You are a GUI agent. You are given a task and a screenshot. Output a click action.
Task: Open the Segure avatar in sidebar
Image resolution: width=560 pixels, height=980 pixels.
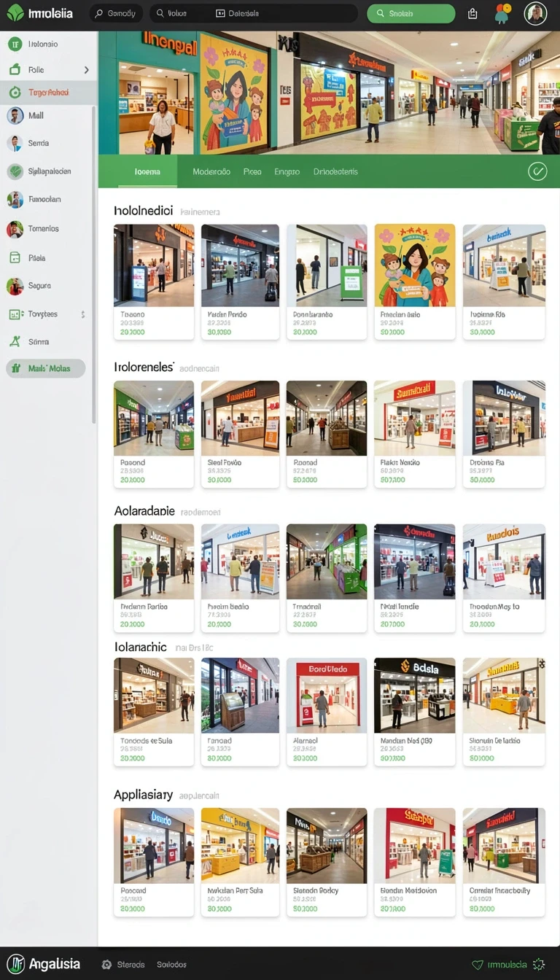pos(15,286)
